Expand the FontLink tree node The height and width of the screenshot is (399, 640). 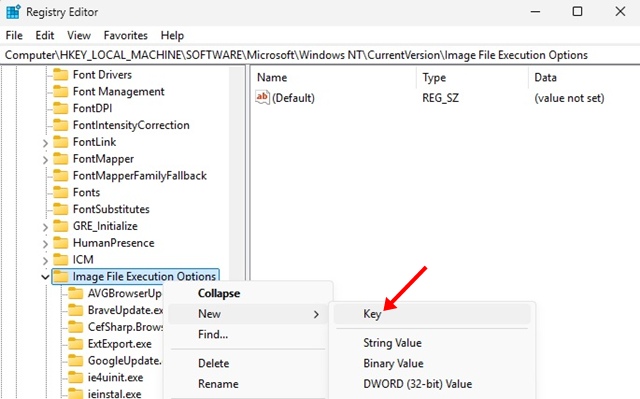[45, 143]
